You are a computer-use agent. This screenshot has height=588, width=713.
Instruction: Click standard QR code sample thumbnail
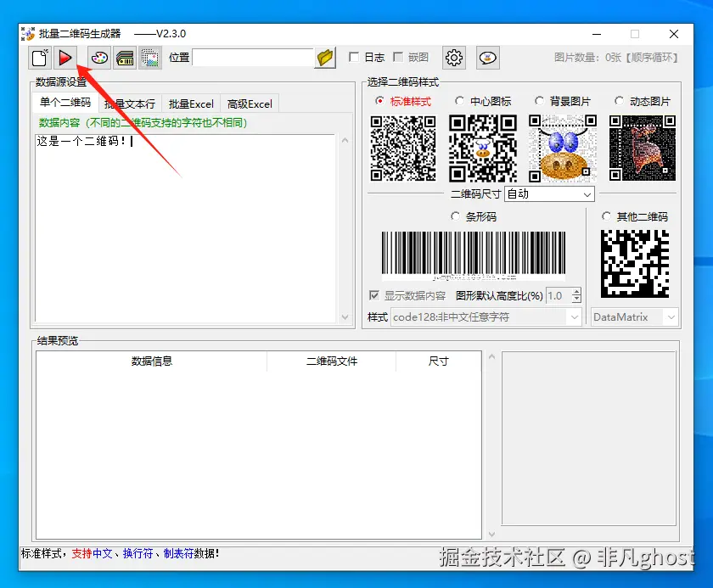(403, 148)
